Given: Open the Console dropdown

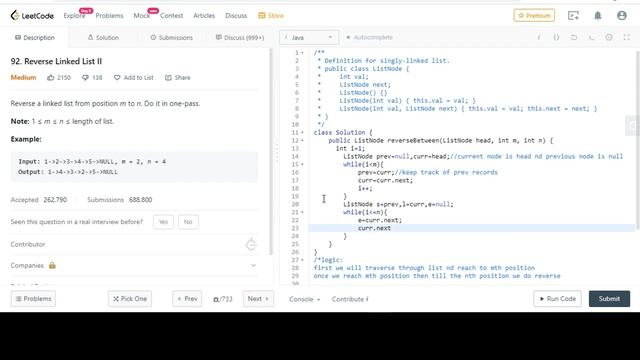Looking at the screenshot, I should click(x=304, y=299).
